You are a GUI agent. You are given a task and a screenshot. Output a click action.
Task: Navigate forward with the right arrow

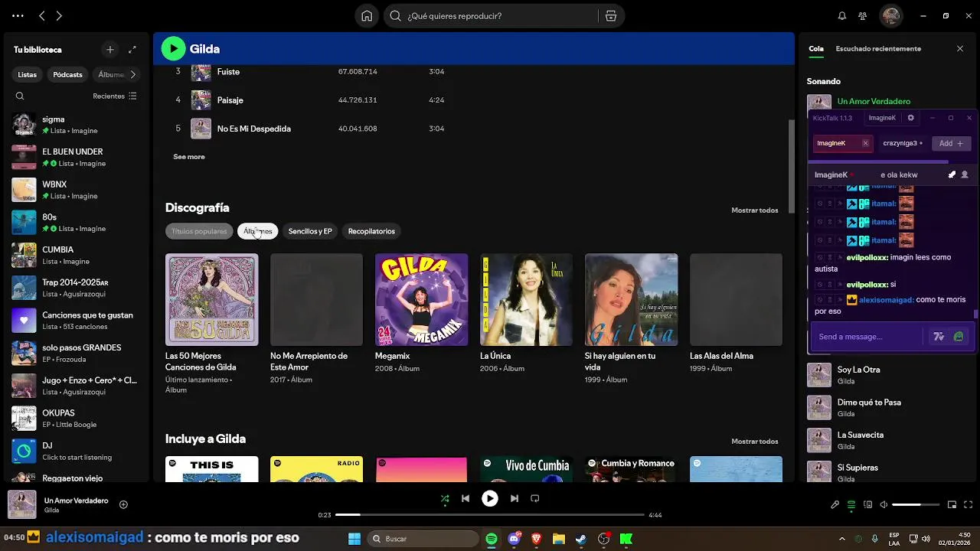click(59, 16)
